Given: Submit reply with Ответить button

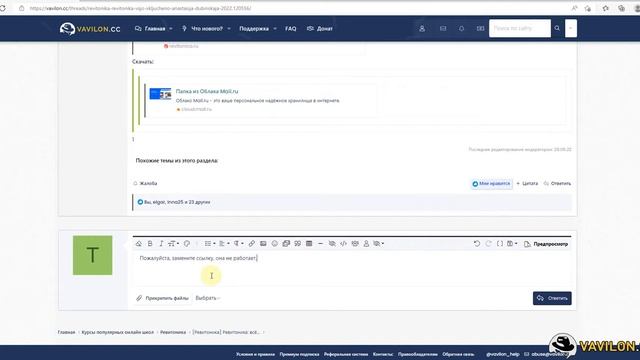Looking at the screenshot, I should (552, 298).
